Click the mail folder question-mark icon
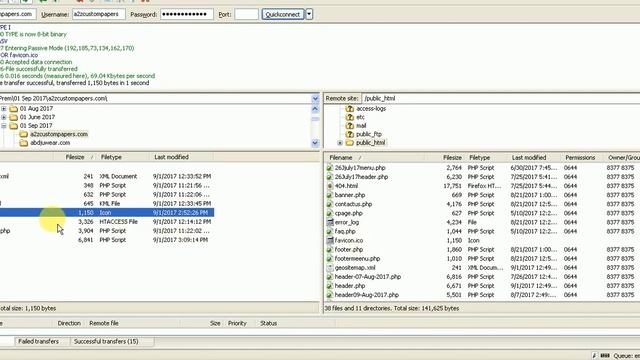640x360 pixels. click(x=349, y=126)
